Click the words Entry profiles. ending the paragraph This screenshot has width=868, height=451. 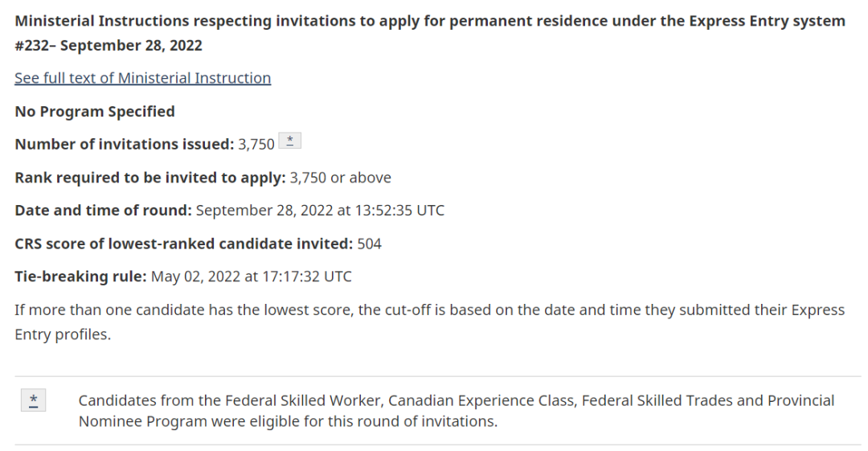coord(63,334)
